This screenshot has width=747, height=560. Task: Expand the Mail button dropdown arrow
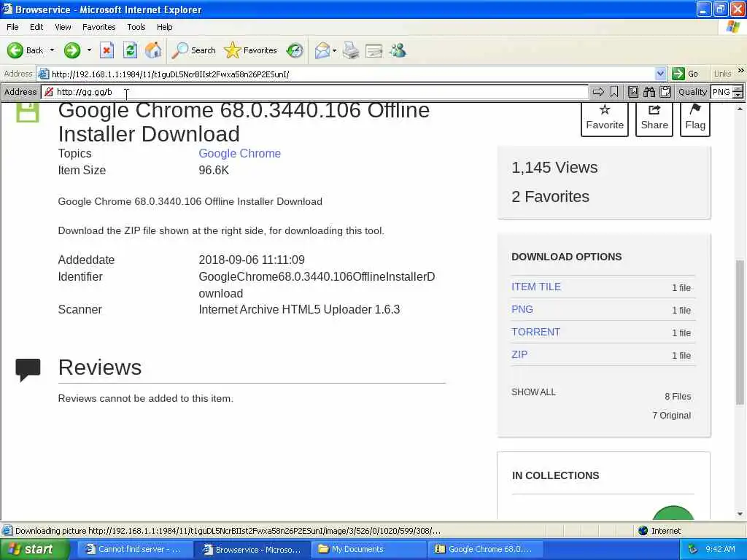click(x=334, y=50)
